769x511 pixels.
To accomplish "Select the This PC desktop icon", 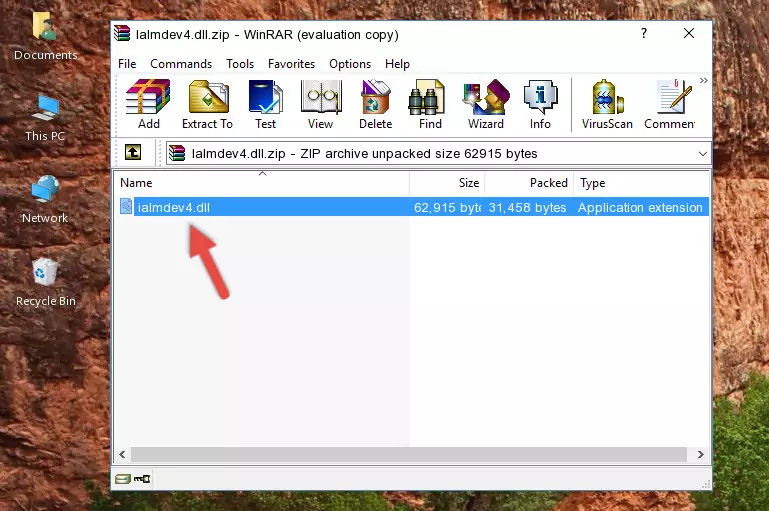I will tap(45, 118).
